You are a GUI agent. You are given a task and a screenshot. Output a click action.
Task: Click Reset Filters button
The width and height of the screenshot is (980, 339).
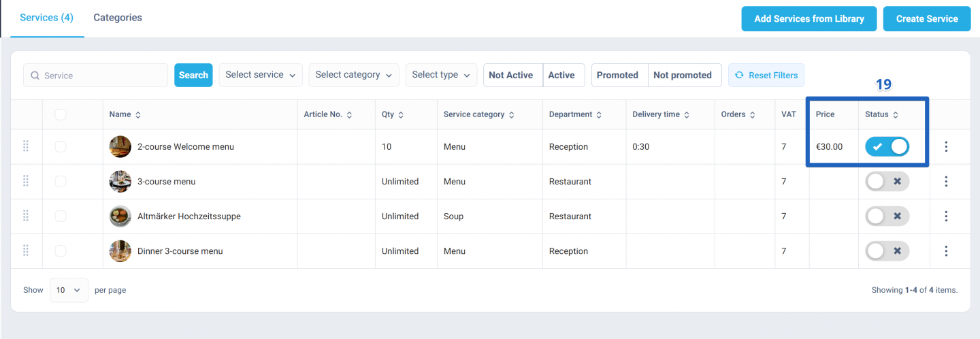[766, 75]
